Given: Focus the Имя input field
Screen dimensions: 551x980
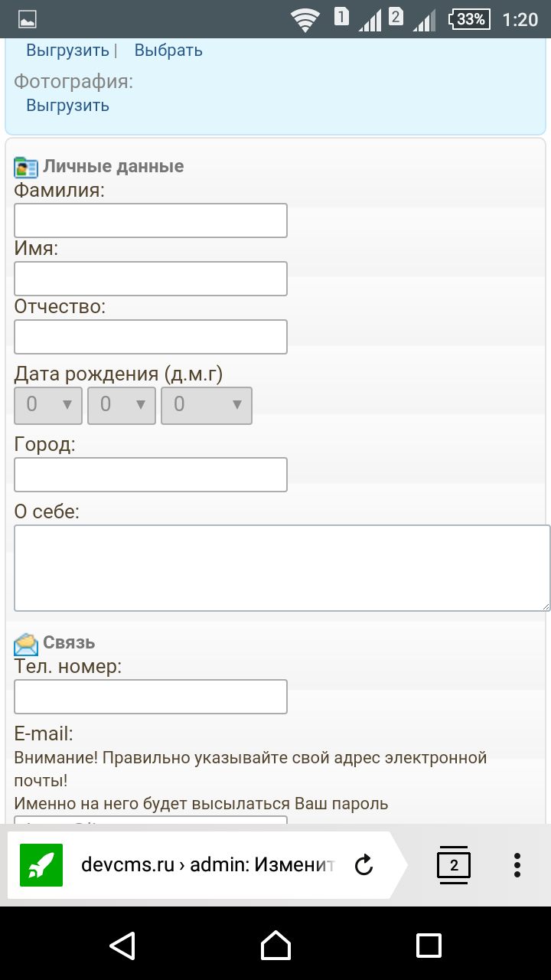Looking at the screenshot, I should tap(151, 279).
